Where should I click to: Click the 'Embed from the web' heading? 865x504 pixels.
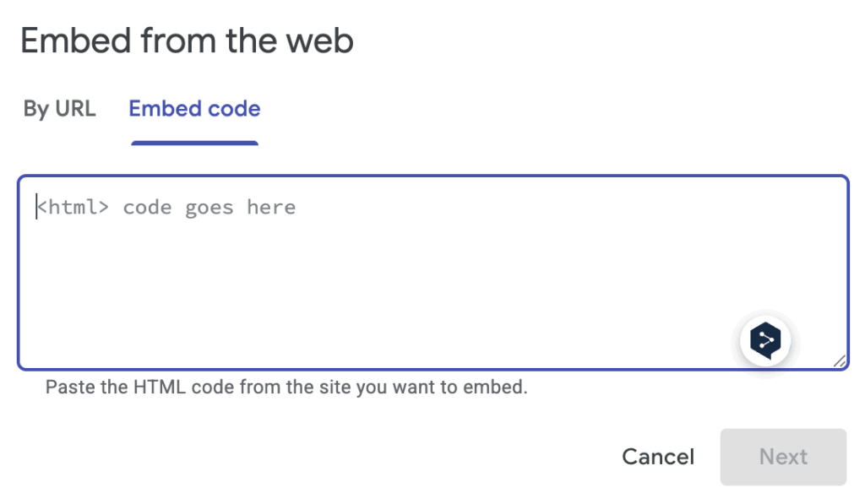tap(187, 41)
